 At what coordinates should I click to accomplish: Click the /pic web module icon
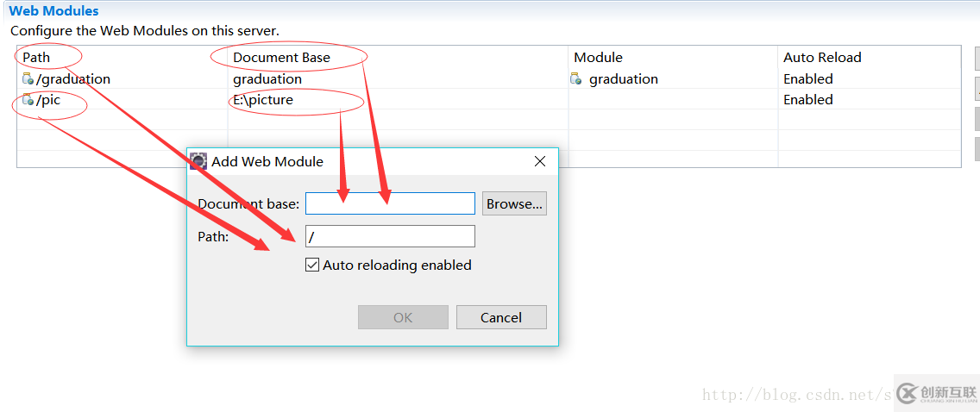coord(28,100)
